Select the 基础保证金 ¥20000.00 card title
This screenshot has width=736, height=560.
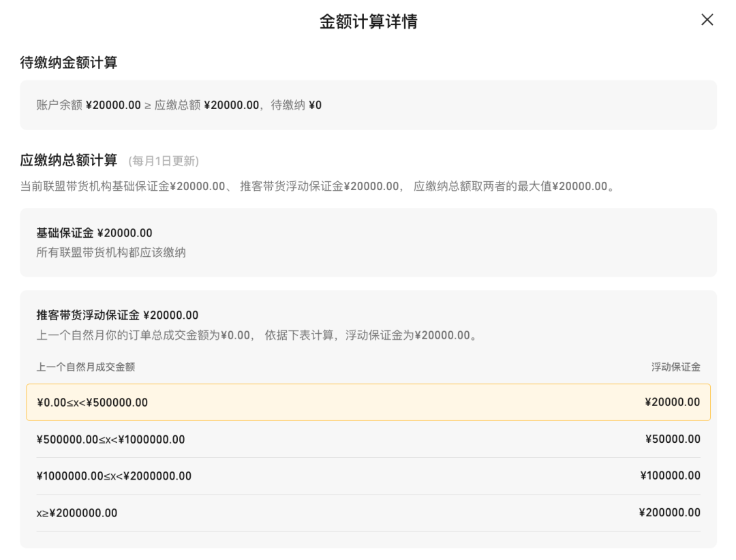94,233
